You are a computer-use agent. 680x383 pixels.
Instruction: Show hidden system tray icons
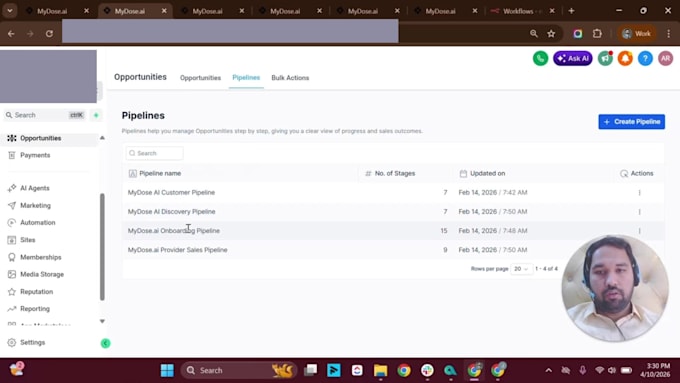pos(548,370)
